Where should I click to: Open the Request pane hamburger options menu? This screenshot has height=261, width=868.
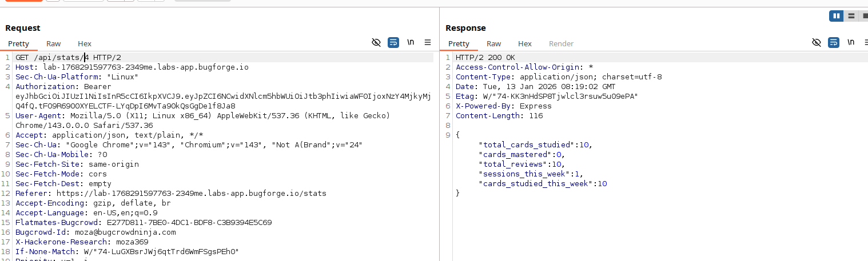coord(428,43)
